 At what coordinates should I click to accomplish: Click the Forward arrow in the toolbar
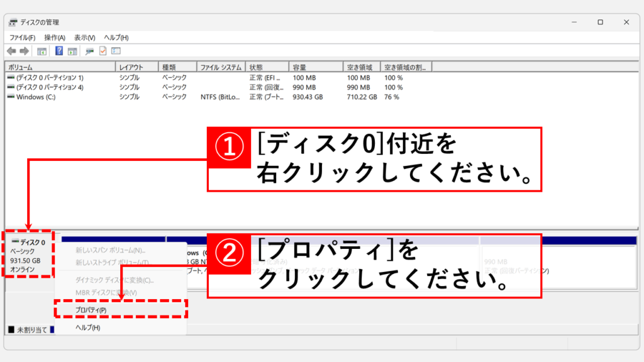point(24,51)
